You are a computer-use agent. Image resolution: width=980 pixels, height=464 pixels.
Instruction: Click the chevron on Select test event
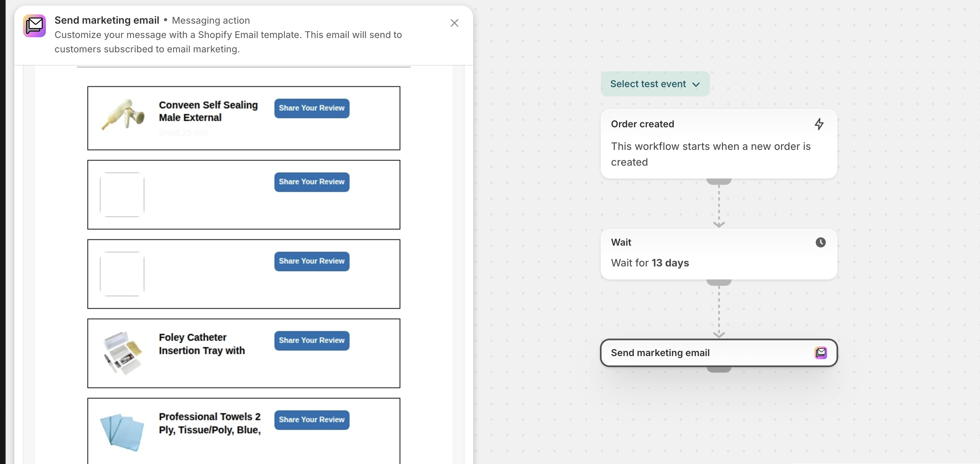click(x=696, y=85)
